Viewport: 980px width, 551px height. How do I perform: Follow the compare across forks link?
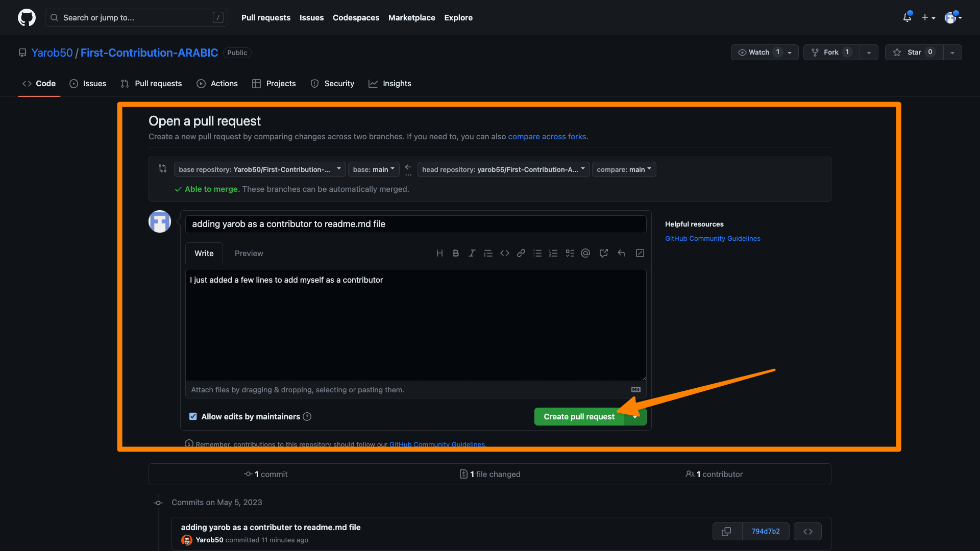pos(547,137)
